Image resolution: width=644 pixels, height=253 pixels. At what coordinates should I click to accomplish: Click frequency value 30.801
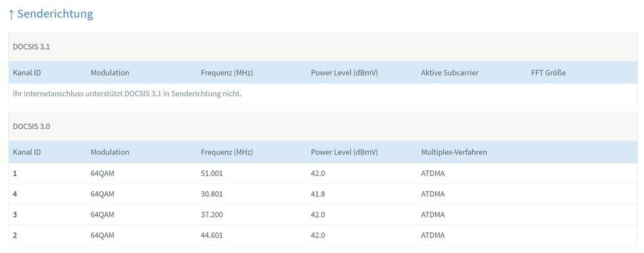click(x=211, y=194)
